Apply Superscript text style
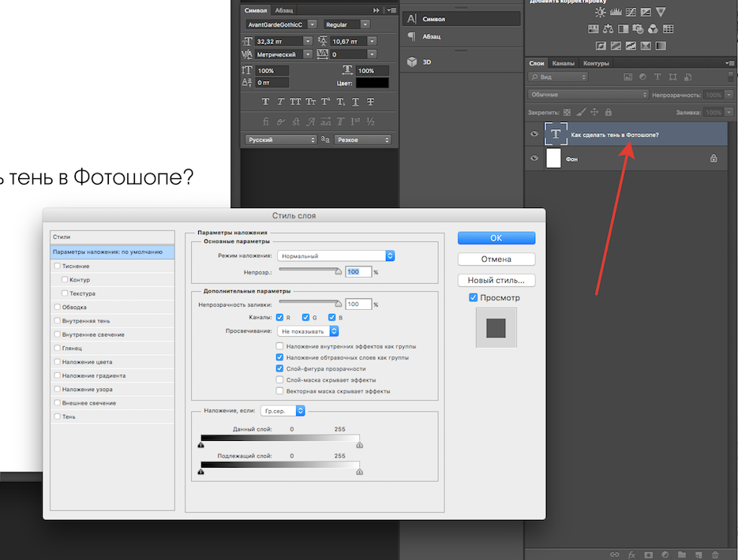 326,102
